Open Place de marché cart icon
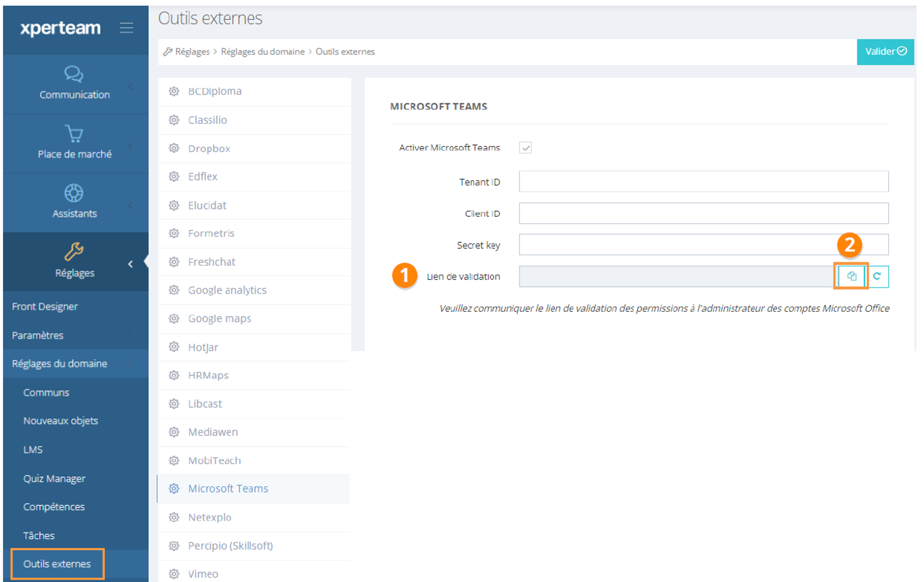Image resolution: width=924 pixels, height=582 pixels. point(74,134)
